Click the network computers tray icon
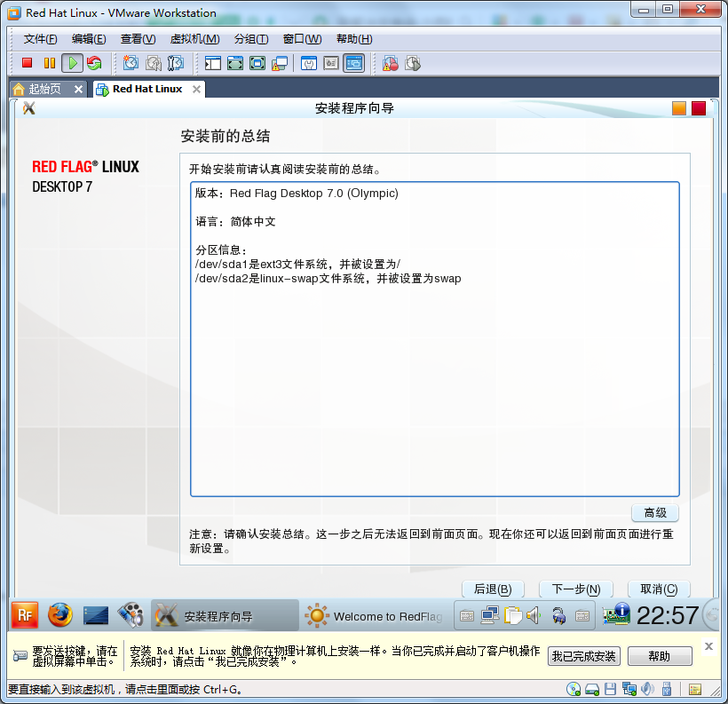The width and height of the screenshot is (728, 704). pyautogui.click(x=490, y=616)
